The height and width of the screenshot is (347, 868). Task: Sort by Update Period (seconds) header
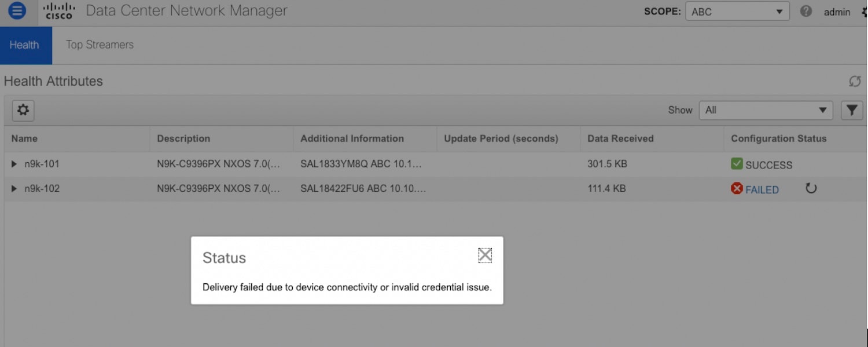(x=501, y=138)
